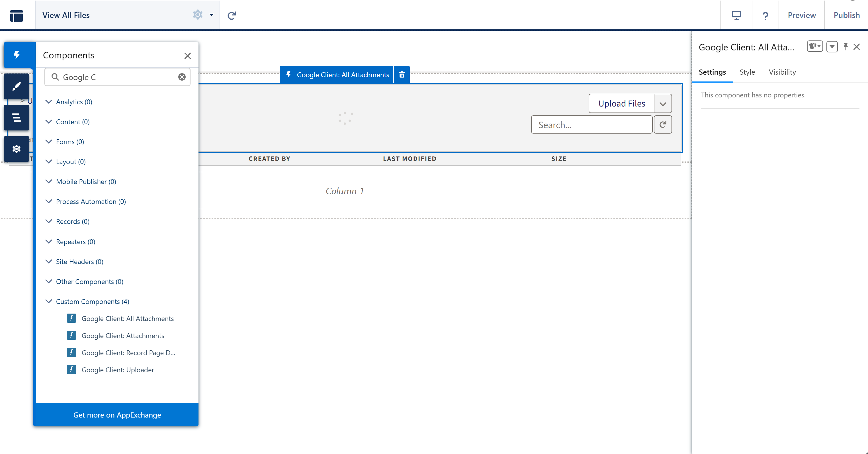Open the Upload Files dropdown arrow

tap(663, 103)
